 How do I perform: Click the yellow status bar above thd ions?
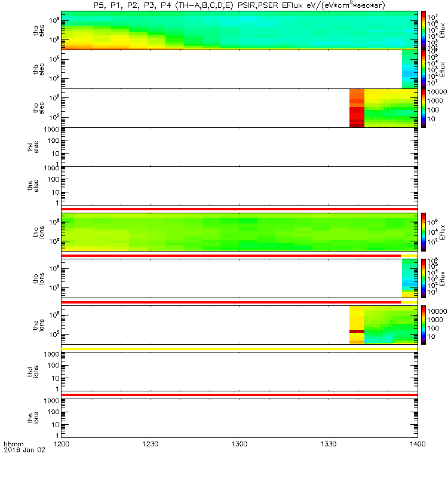coord(240,349)
